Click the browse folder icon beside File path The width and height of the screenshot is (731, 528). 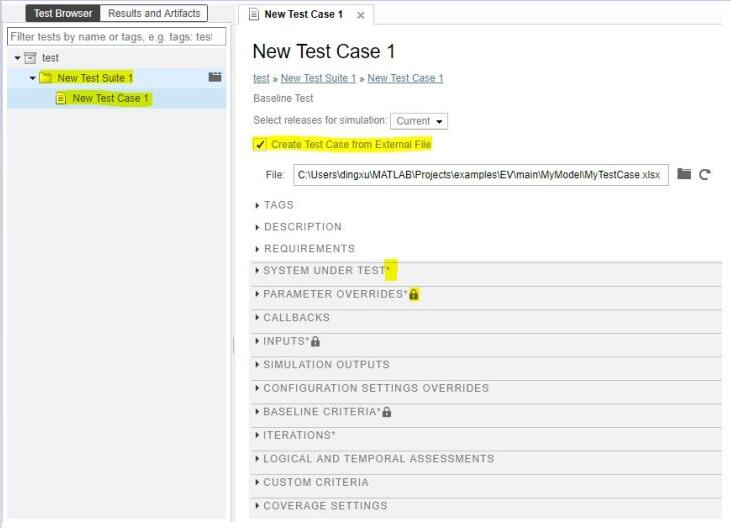point(684,174)
